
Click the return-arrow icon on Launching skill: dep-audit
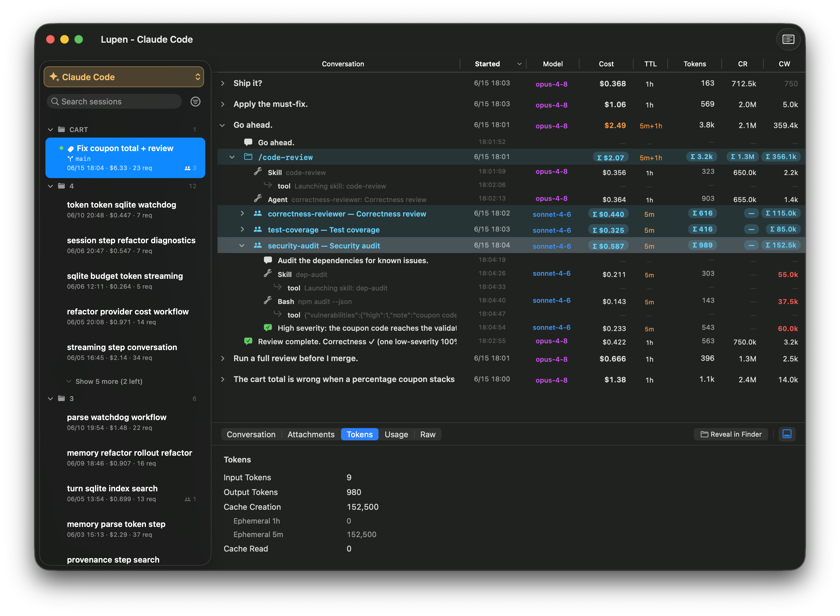(x=277, y=287)
